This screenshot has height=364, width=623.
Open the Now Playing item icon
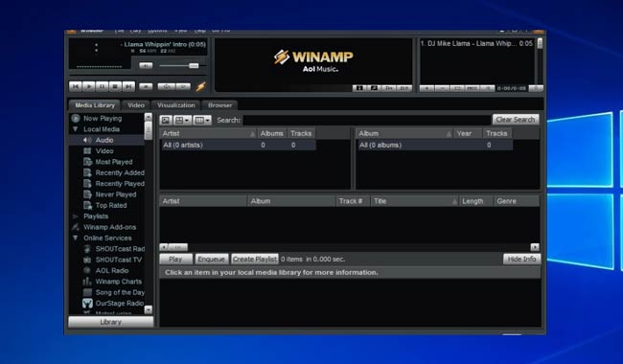tap(76, 118)
